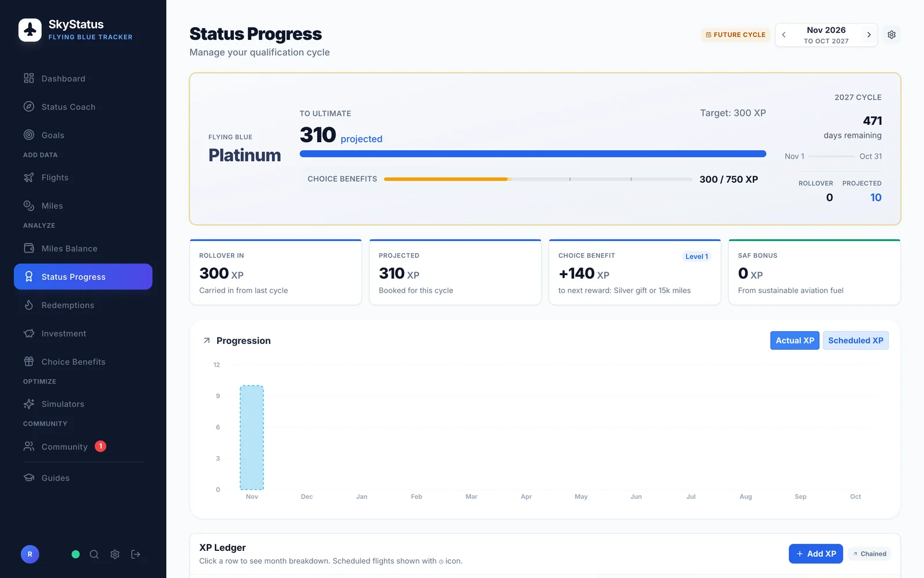Click the Platinum status title
The image size is (924, 578).
point(245,155)
